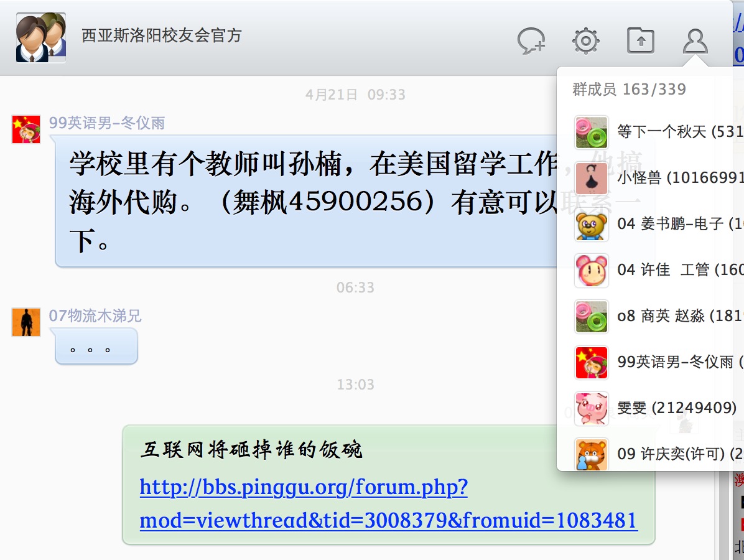The height and width of the screenshot is (560, 744).
Task: Click the sender name 07物流木涕兄
Action: pyautogui.click(x=95, y=315)
